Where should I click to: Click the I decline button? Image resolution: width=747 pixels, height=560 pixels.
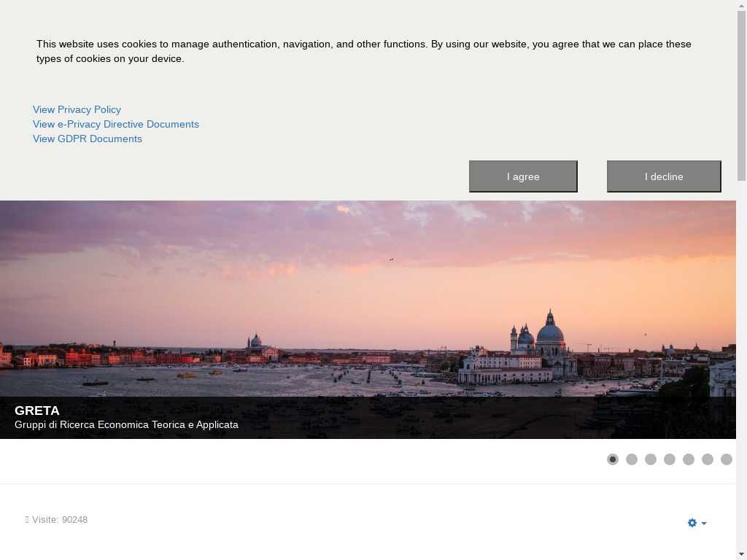coord(664,176)
